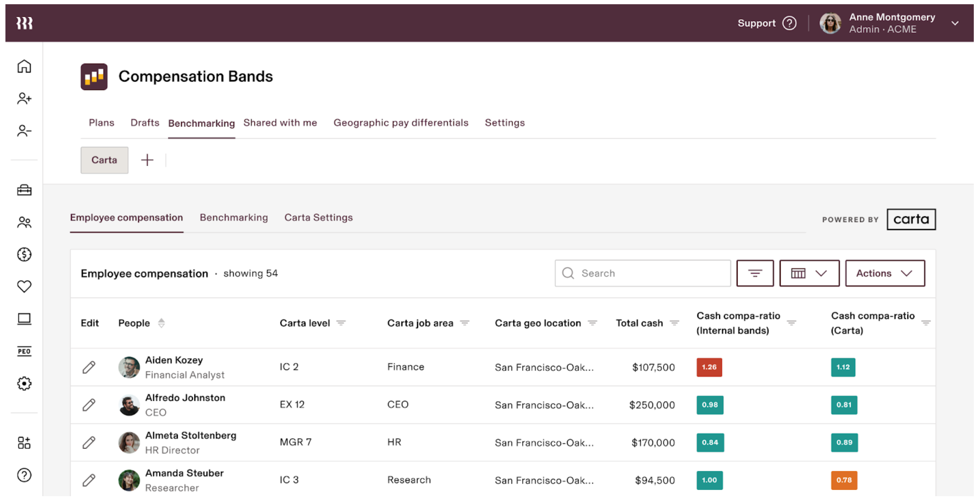This screenshot has height=502, width=980.
Task: Sort by the People column
Action: (161, 323)
